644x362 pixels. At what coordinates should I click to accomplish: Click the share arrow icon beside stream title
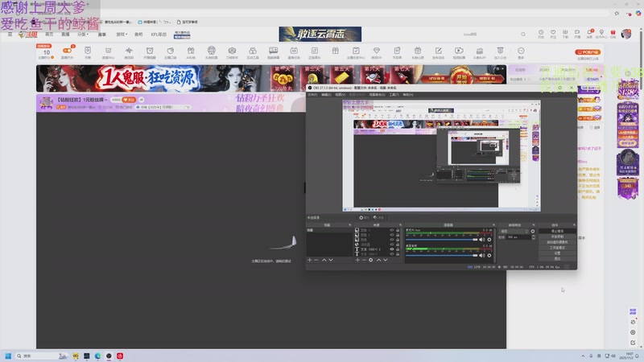tap(142, 100)
